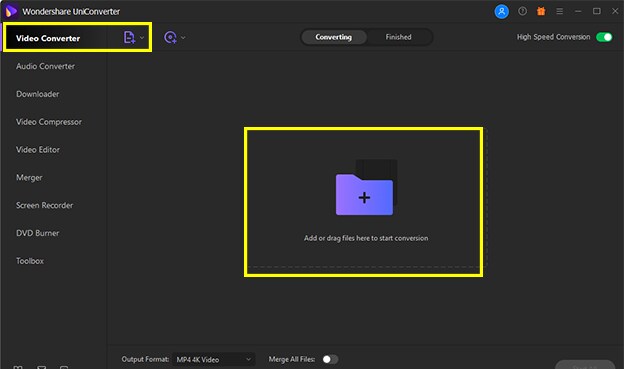Go to DVD Burner
624x369 pixels.
pyautogui.click(x=37, y=233)
